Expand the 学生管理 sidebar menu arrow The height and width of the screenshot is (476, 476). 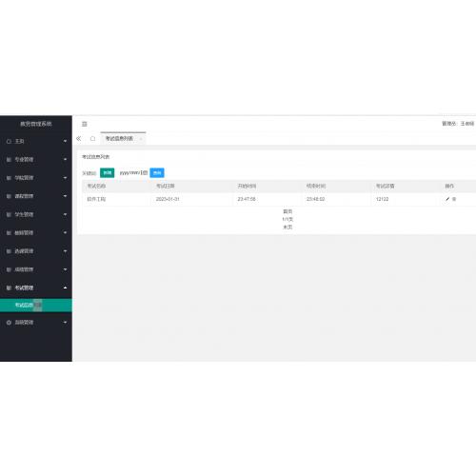65,214
